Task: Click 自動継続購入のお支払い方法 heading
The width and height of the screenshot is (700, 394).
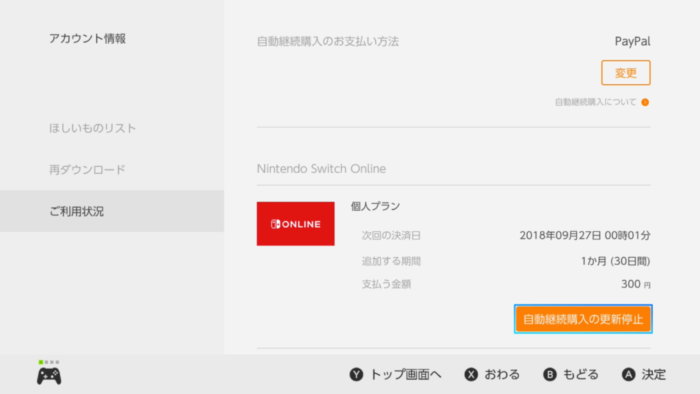Action: point(328,41)
